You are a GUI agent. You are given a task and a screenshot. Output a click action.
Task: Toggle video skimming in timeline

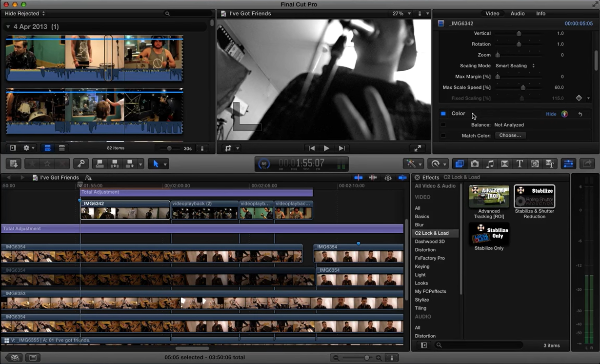(359, 178)
